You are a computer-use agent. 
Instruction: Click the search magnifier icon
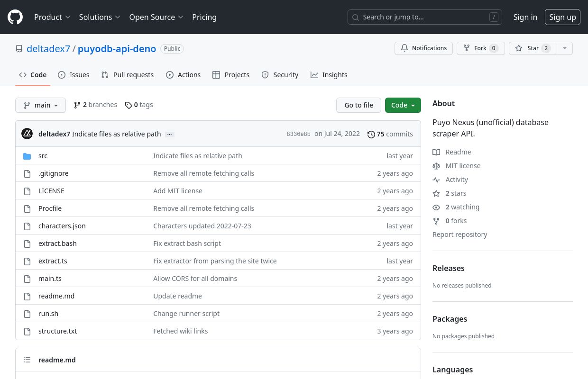pyautogui.click(x=355, y=17)
